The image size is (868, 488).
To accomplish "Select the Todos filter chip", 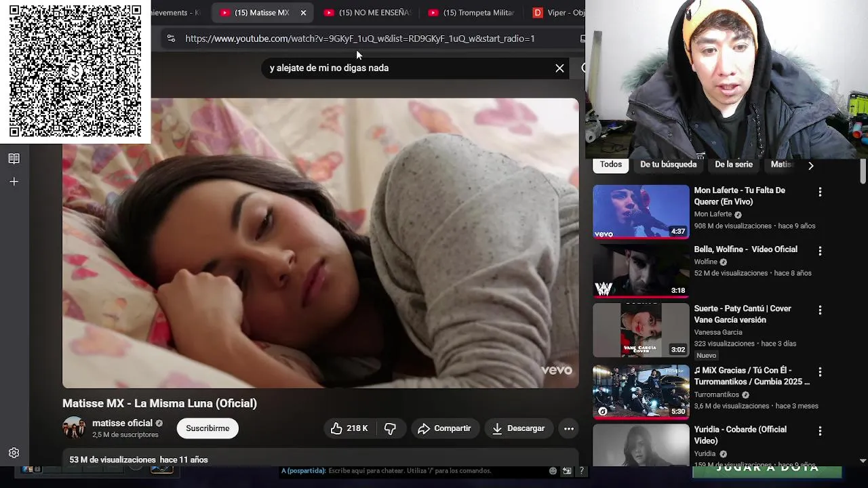I will tap(611, 165).
